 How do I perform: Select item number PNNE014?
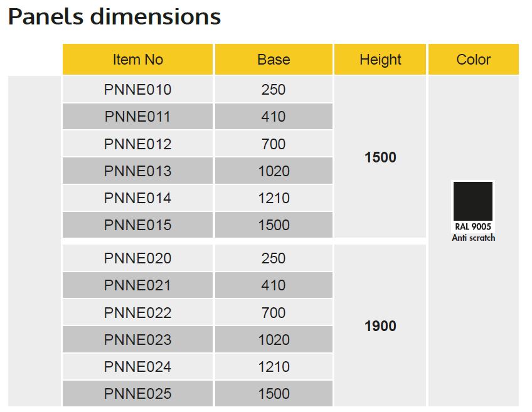point(137,198)
